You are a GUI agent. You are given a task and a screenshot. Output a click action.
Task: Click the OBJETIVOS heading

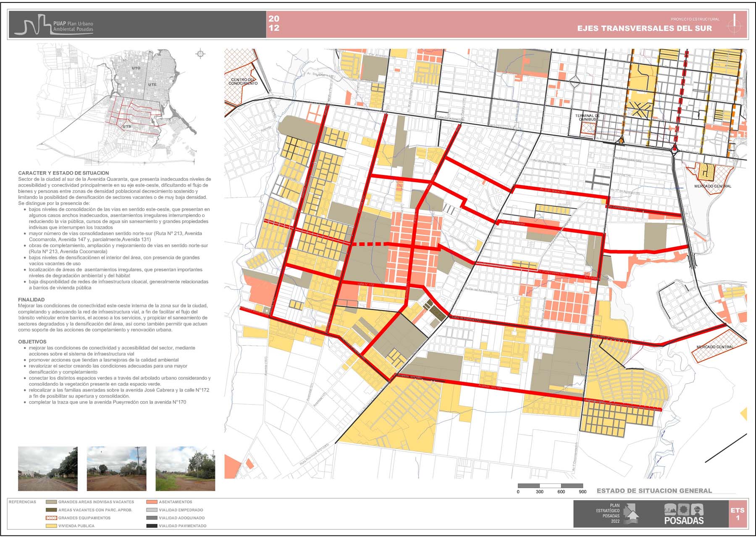pyautogui.click(x=32, y=342)
